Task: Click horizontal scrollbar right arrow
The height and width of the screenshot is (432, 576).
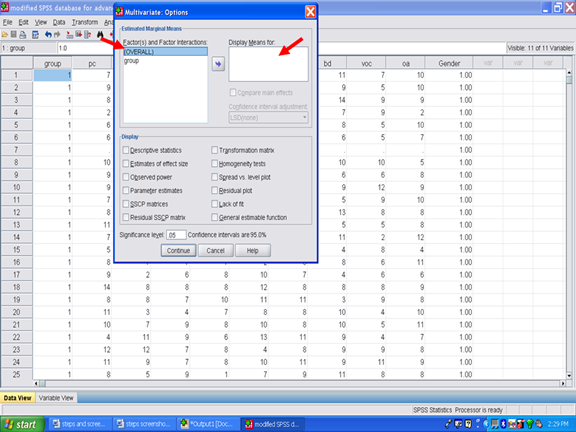Action: 563,383
